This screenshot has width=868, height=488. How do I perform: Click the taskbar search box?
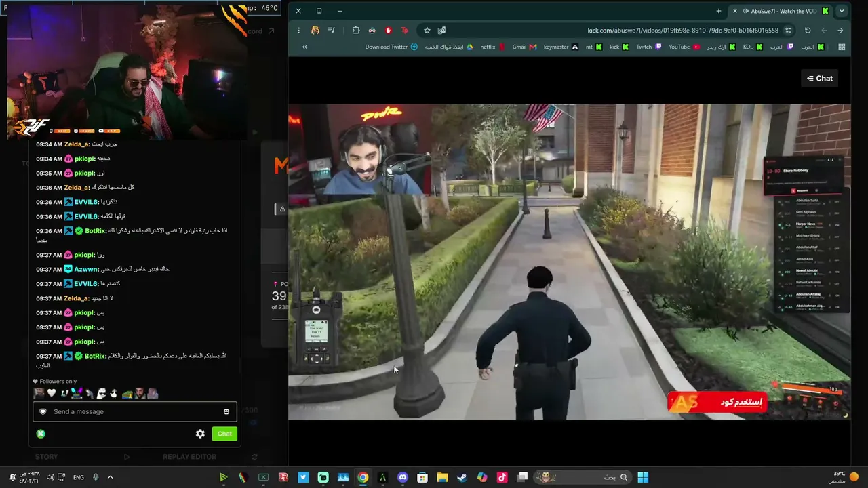(583, 477)
